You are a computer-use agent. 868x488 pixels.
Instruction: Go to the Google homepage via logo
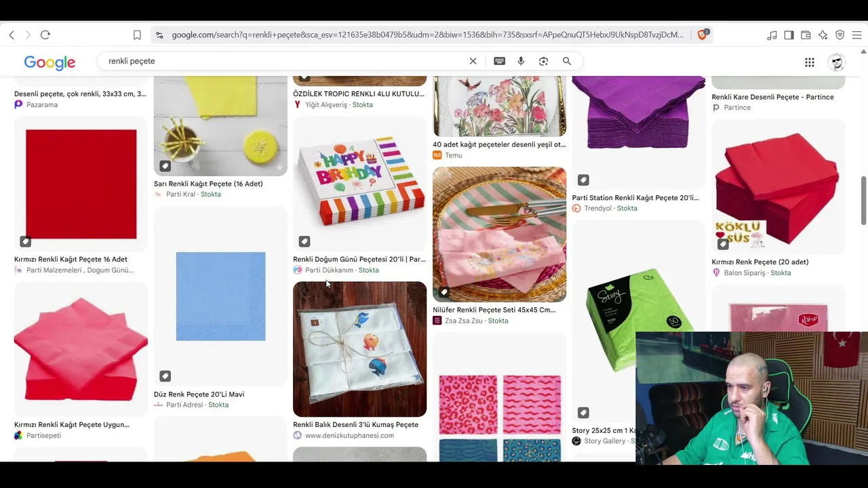coord(50,62)
